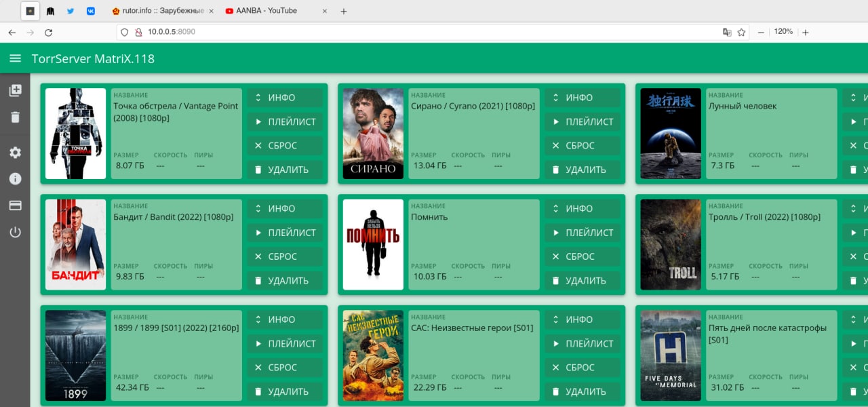Zoom in with the plus icon
The height and width of the screenshot is (407, 868).
(x=805, y=32)
